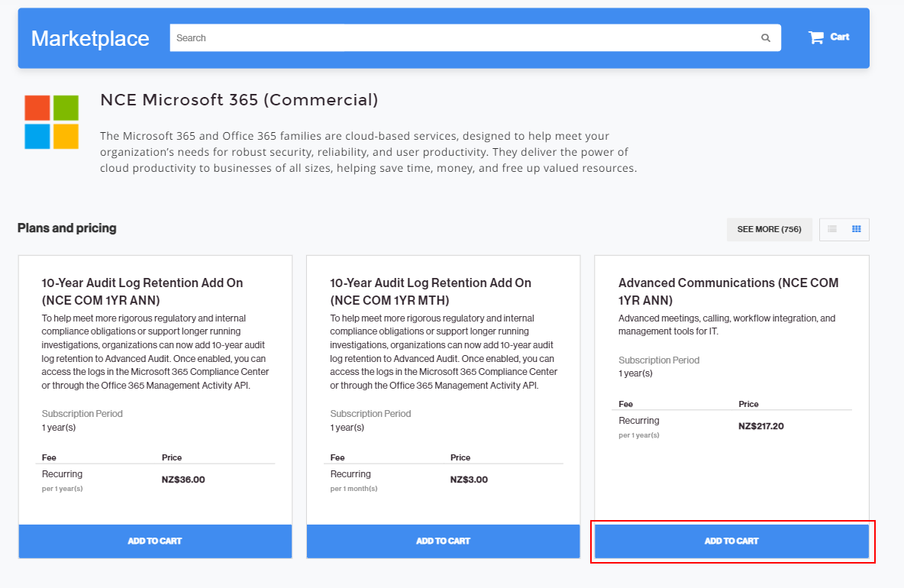The width and height of the screenshot is (904, 588).
Task: Add 10-Year Audit Log 1YR MTH to cart
Action: coord(443,541)
